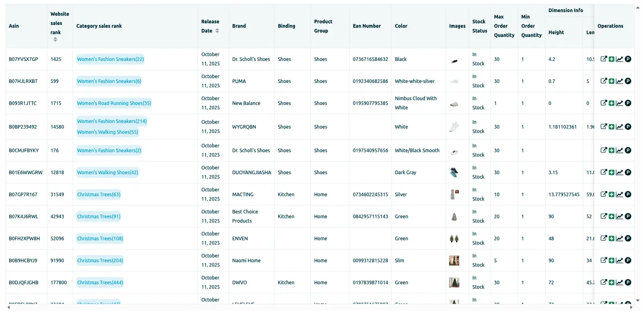This screenshot has height=313, width=644.
Task: Open Christmas Trees(63) category link
Action: (99, 195)
